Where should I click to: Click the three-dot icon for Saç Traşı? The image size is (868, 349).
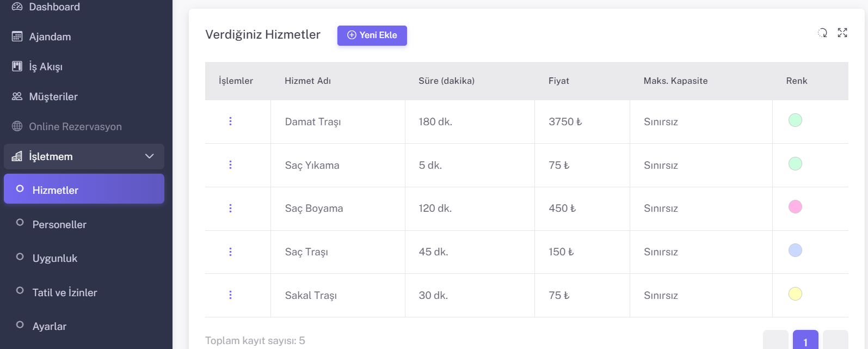tap(230, 252)
